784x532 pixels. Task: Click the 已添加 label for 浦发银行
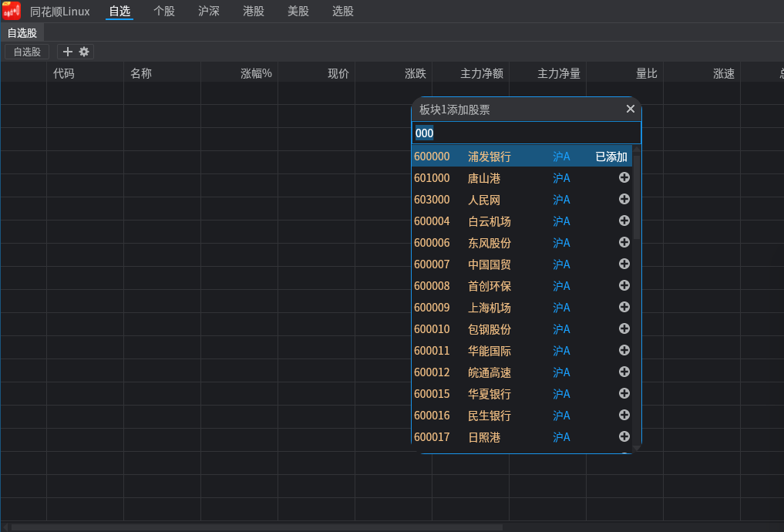coord(611,157)
